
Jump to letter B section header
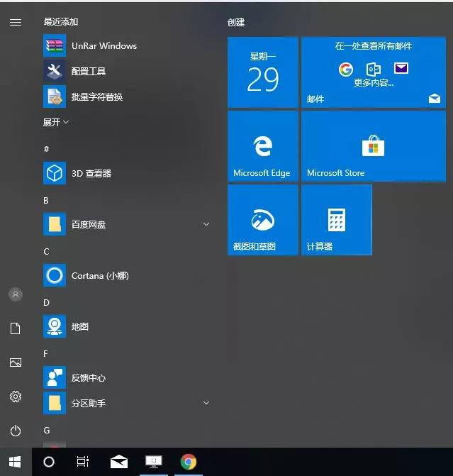click(46, 201)
